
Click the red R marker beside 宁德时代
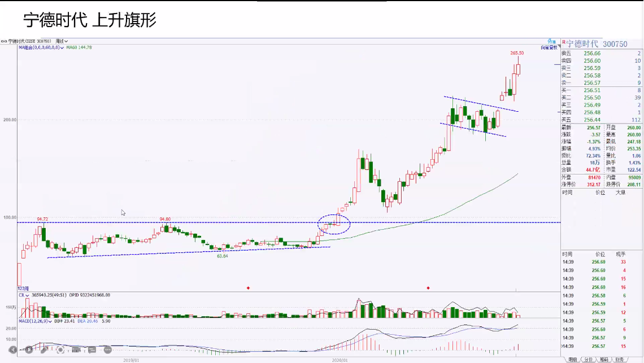(564, 43)
